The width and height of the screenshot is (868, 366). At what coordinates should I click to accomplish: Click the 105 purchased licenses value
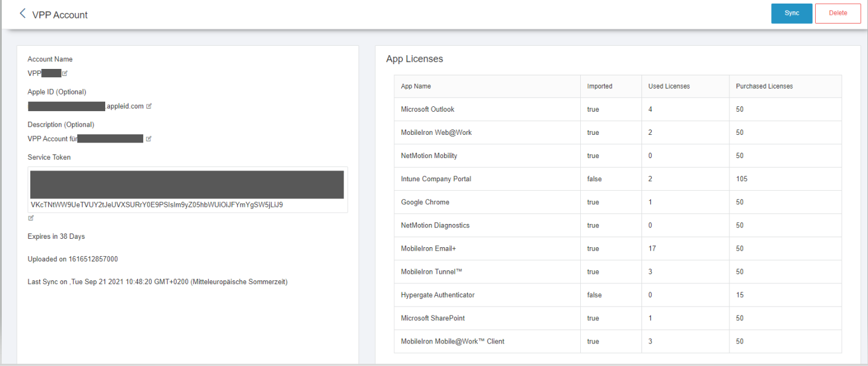(x=742, y=179)
